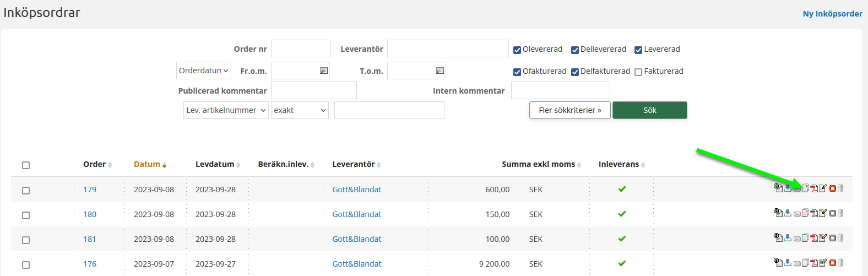Click the envelope email icon for order 180

(x=797, y=214)
